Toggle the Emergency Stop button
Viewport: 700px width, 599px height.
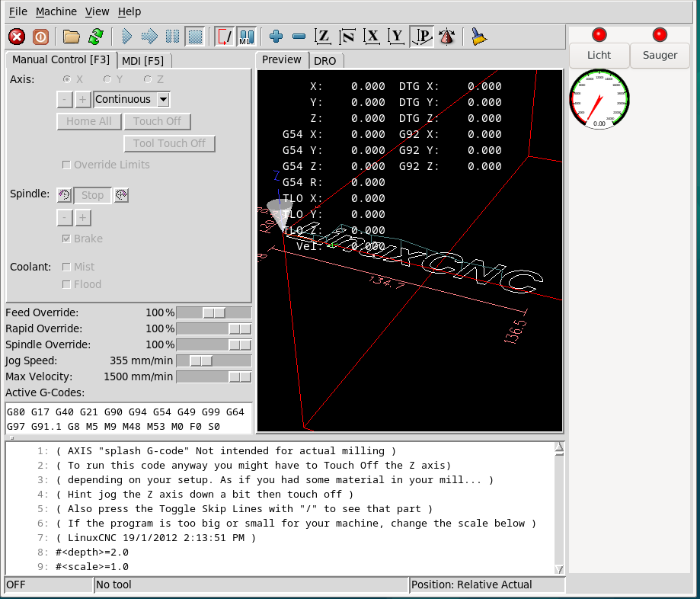17,36
